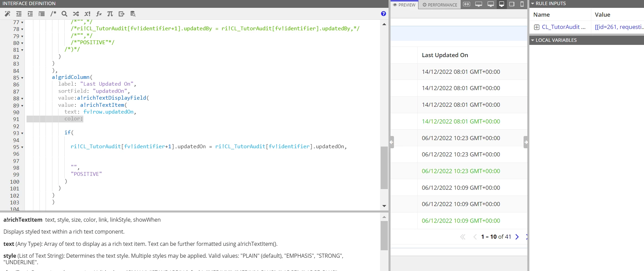Select the highlighted narrow desktop preview icon
Image resolution: width=644 pixels, height=271 pixels.
[x=501, y=4]
